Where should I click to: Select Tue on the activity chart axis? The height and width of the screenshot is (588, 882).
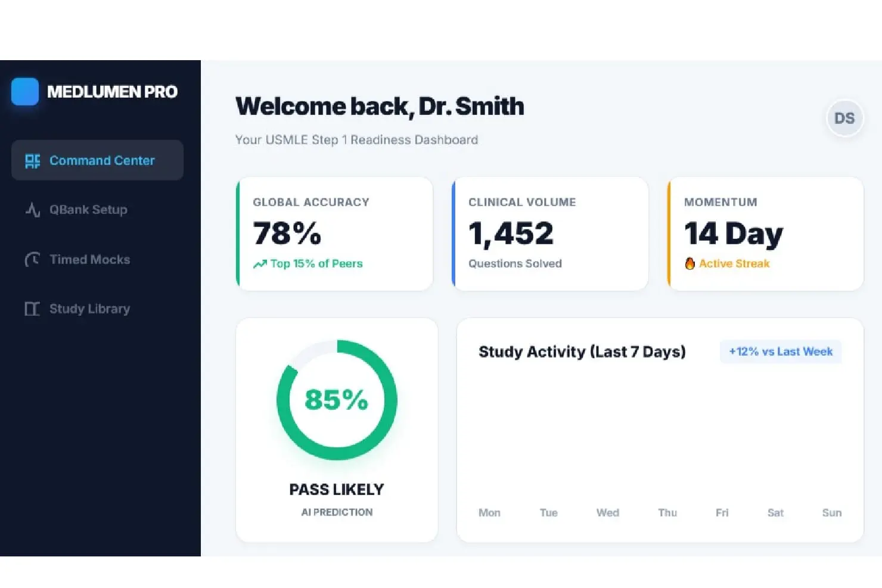coord(548,513)
